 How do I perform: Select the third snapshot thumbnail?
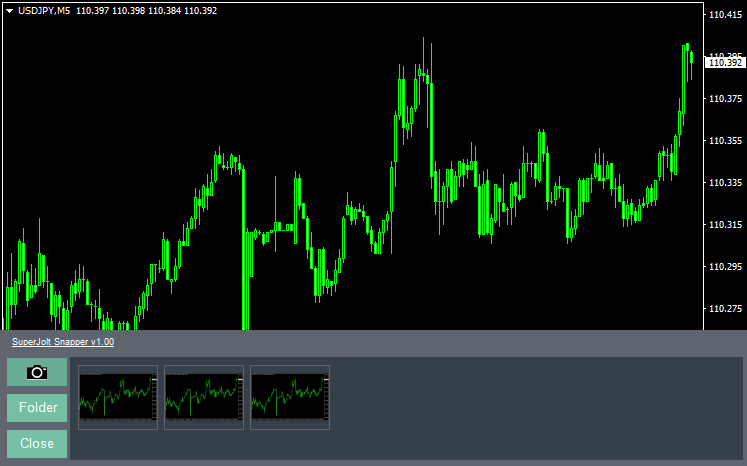point(290,397)
